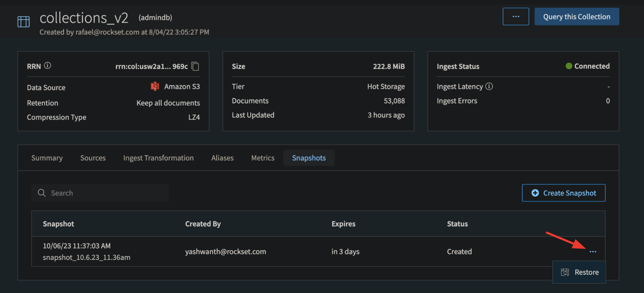The width and height of the screenshot is (644, 293).
Task: Click the 10/06/23 11:37:03 AM timestamp
Action: pyautogui.click(x=77, y=246)
